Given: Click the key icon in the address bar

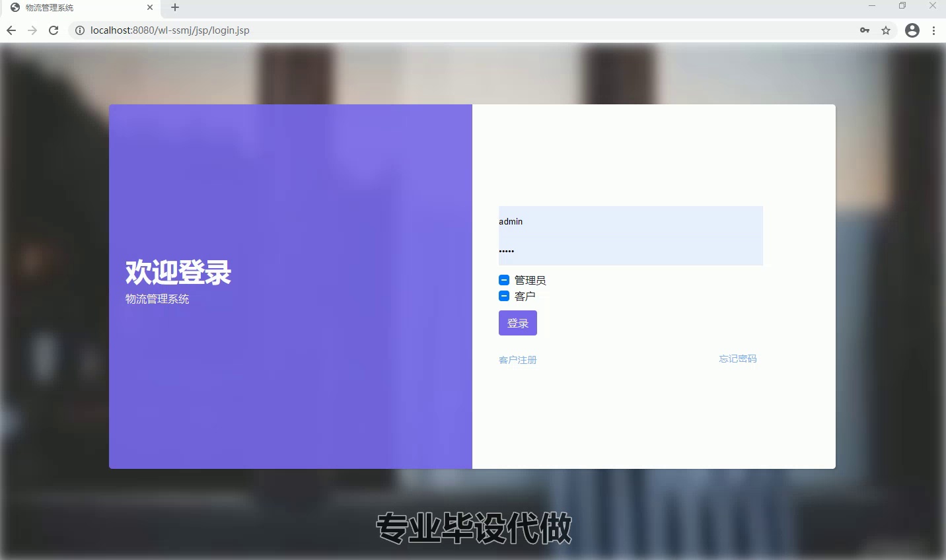Looking at the screenshot, I should coord(864,30).
